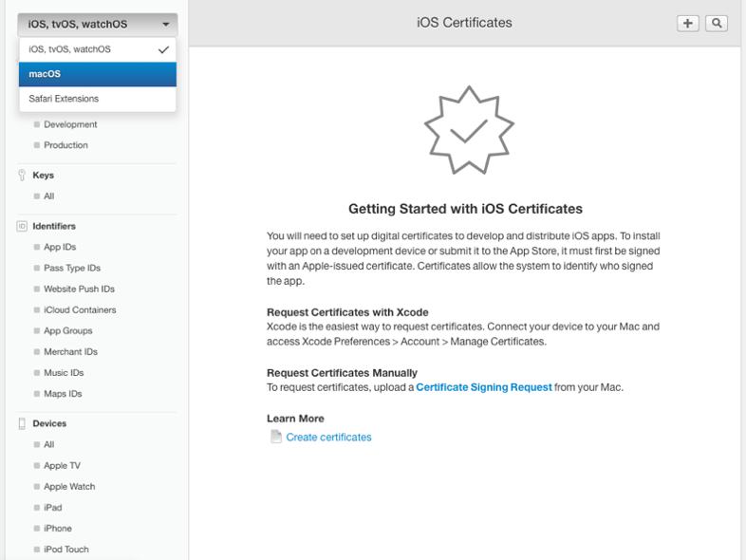This screenshot has height=560, width=746.
Task: Click the Devices section phone icon
Action: 22,424
